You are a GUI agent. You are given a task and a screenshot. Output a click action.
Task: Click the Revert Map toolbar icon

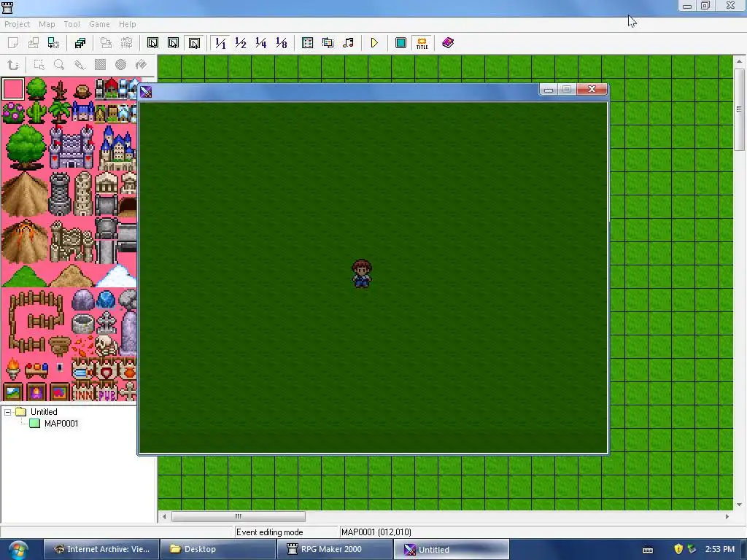[x=126, y=43]
